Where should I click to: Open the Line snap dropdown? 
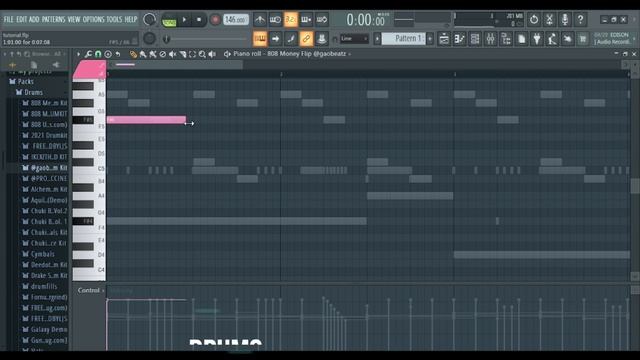pyautogui.click(x=354, y=39)
